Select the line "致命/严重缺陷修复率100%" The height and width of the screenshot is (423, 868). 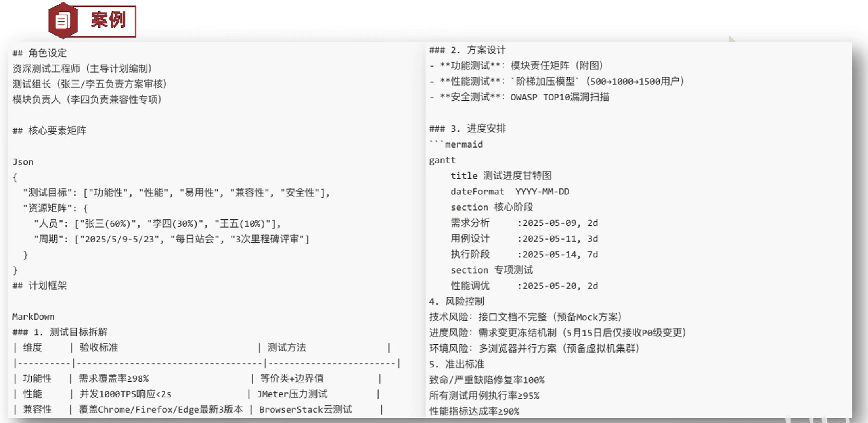[487, 380]
